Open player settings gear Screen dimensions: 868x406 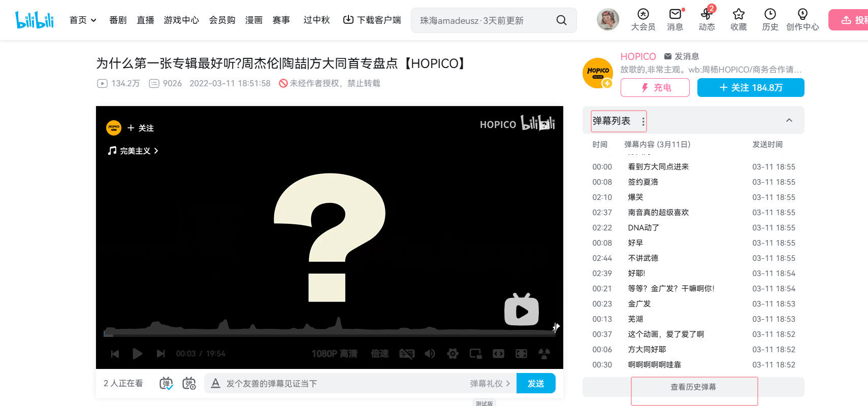[453, 354]
